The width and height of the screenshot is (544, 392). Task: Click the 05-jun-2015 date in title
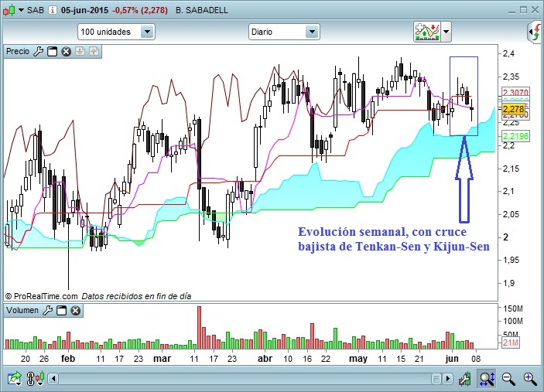point(84,10)
